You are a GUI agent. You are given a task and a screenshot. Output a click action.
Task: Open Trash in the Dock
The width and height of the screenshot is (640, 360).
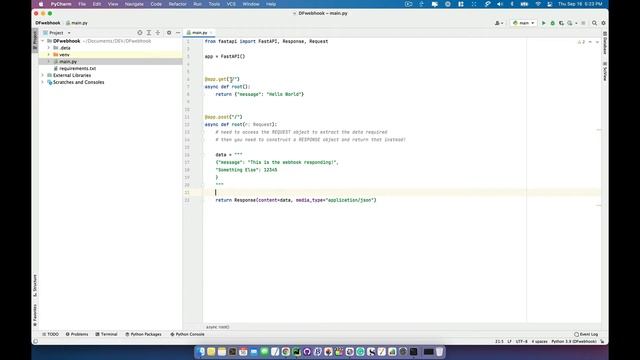pos(439,351)
